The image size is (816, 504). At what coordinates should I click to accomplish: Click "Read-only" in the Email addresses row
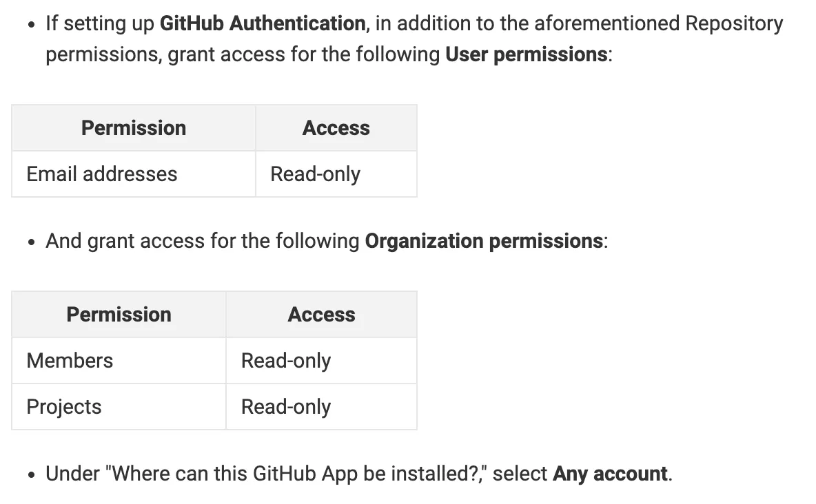(x=315, y=174)
